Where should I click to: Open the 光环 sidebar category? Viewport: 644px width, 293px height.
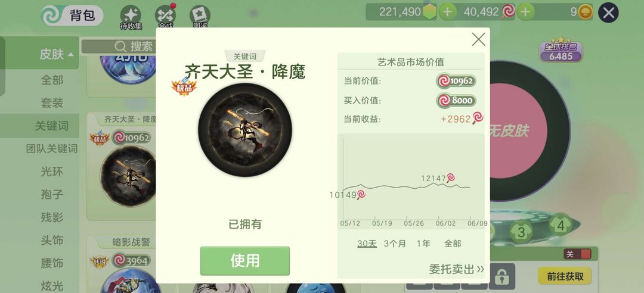[52, 172]
